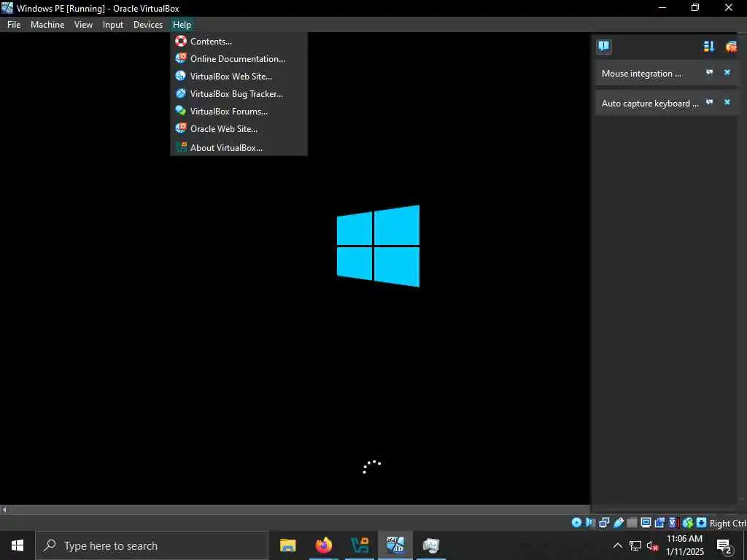This screenshot has width=747, height=560.
Task: Click the audio status bar icon
Action: (590, 523)
